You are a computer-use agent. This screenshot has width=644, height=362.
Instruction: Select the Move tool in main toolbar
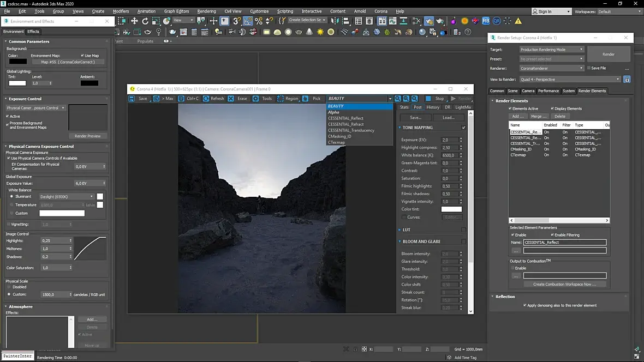click(x=134, y=21)
